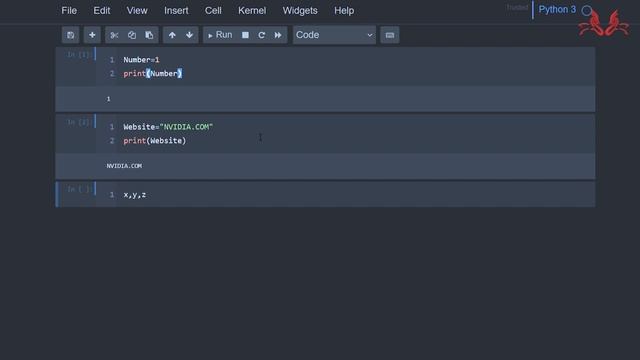This screenshot has height=360, width=640.
Task: Open command palette keyboard icon
Action: click(x=390, y=35)
